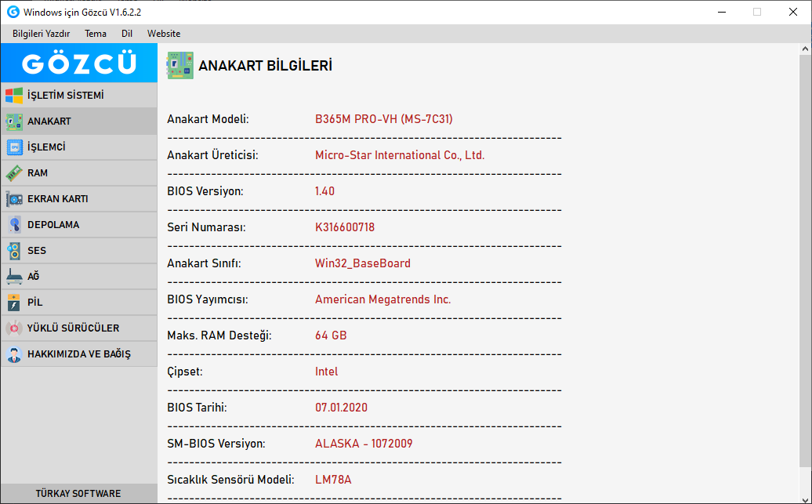Image resolution: width=812 pixels, height=504 pixels.
Task: Click the Anakart Üreticisi: label
Action: (212, 155)
